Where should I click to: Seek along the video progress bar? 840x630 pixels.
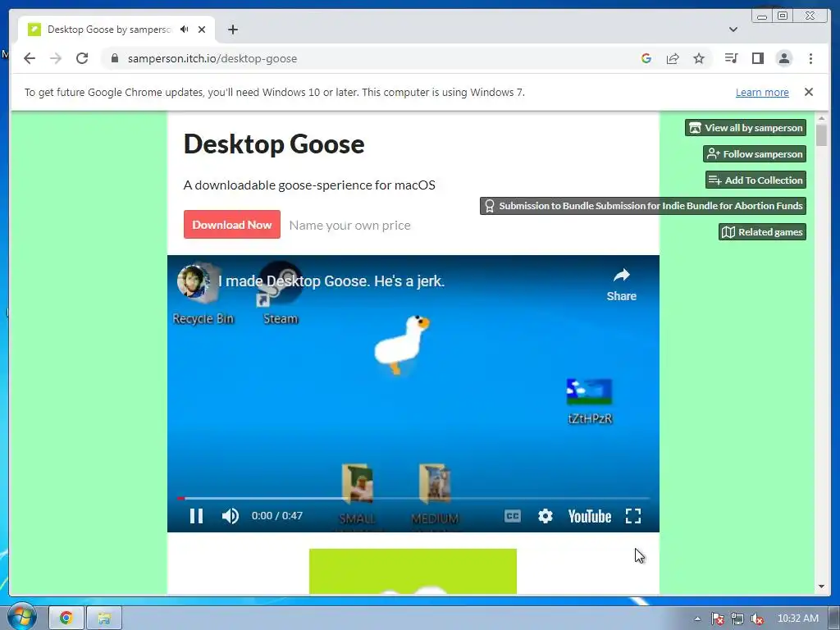click(x=413, y=498)
